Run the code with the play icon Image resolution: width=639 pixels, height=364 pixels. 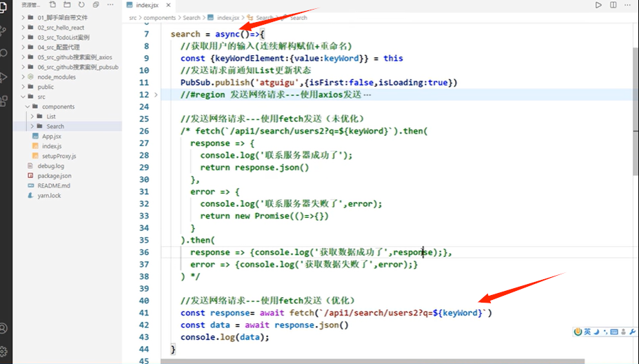click(598, 5)
